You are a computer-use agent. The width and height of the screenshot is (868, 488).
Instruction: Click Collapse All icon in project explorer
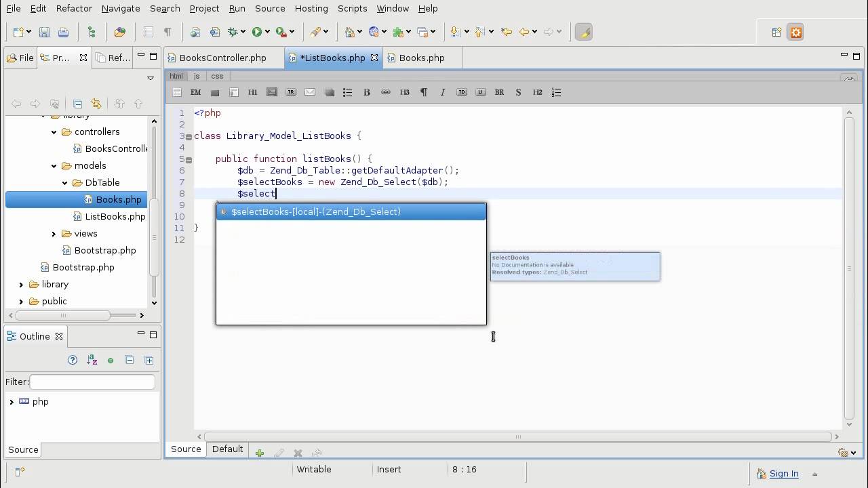tap(77, 104)
